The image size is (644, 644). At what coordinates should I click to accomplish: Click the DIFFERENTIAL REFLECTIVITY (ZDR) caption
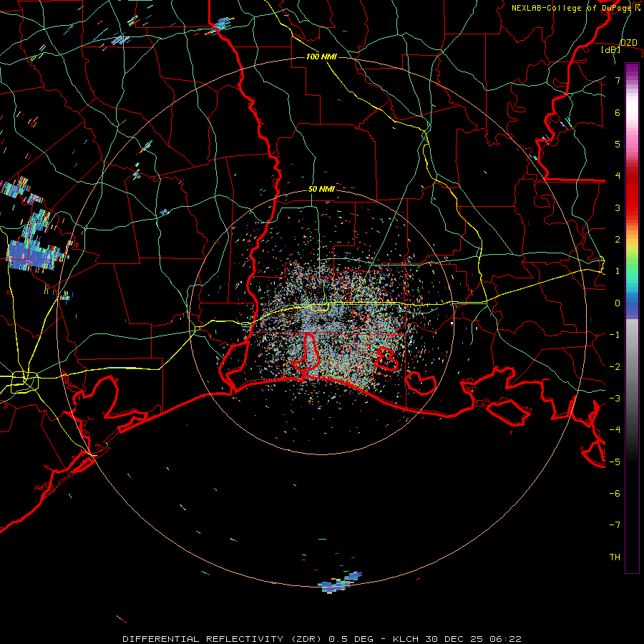(x=224, y=639)
